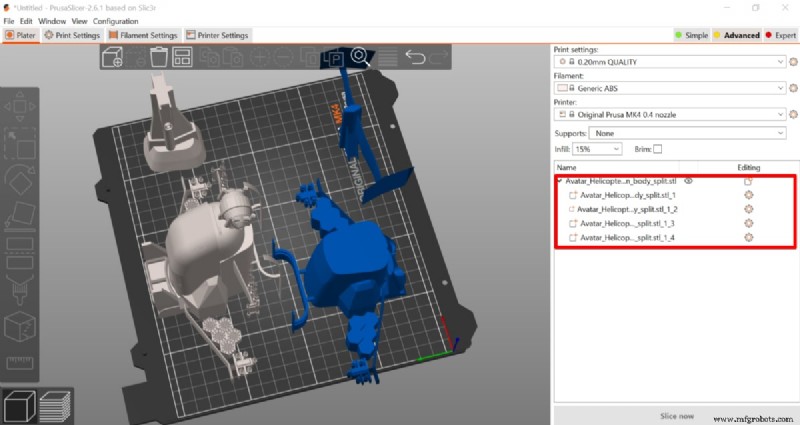Image resolution: width=800 pixels, height=425 pixels.
Task: Select the Move gizmo tool
Action: (x=20, y=107)
